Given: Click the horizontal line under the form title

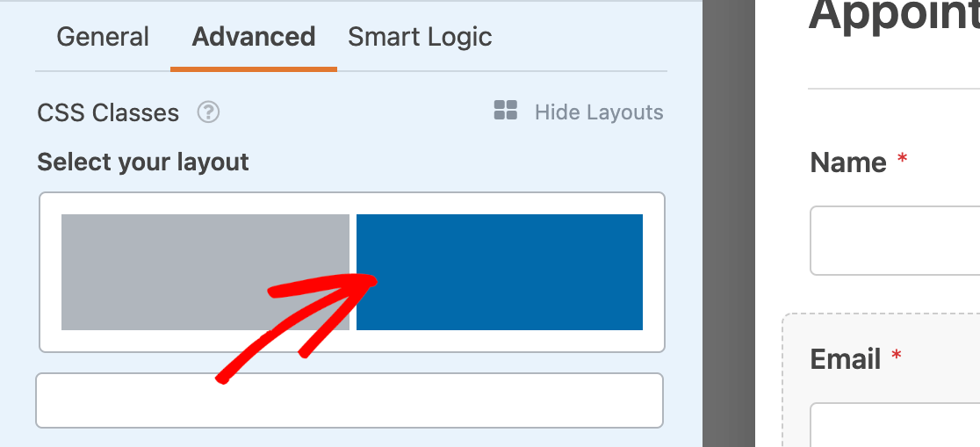Looking at the screenshot, I should tap(893, 89).
